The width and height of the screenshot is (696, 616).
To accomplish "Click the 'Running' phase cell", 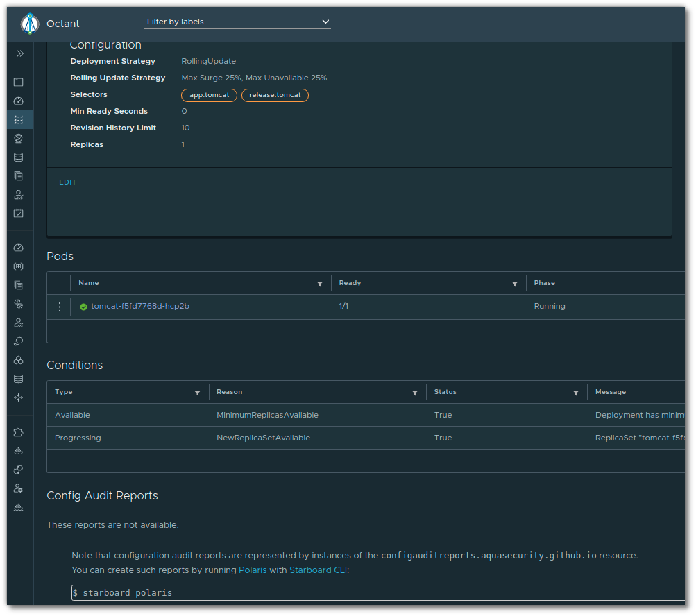I will click(550, 306).
